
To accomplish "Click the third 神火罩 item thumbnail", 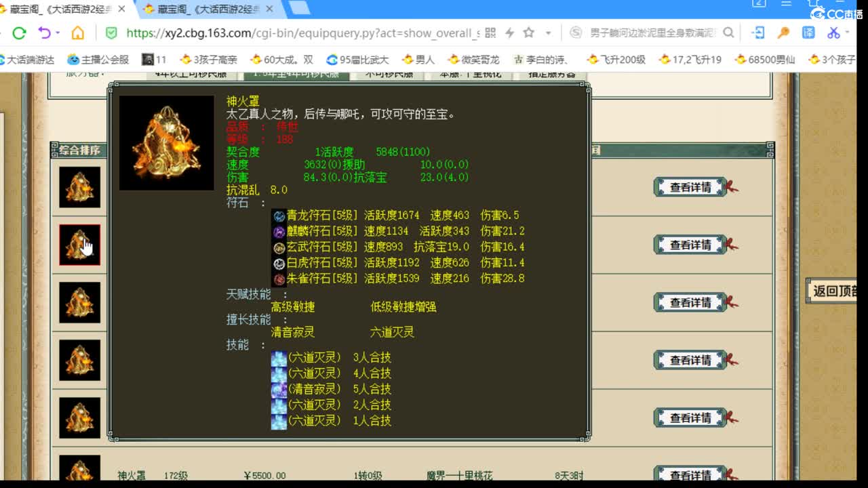I will pyautogui.click(x=79, y=302).
